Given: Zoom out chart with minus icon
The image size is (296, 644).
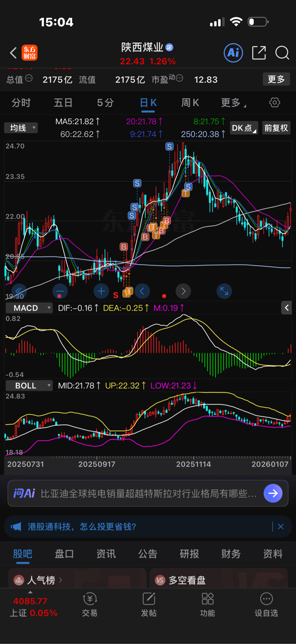Looking at the screenshot, I should [x=60, y=291].
